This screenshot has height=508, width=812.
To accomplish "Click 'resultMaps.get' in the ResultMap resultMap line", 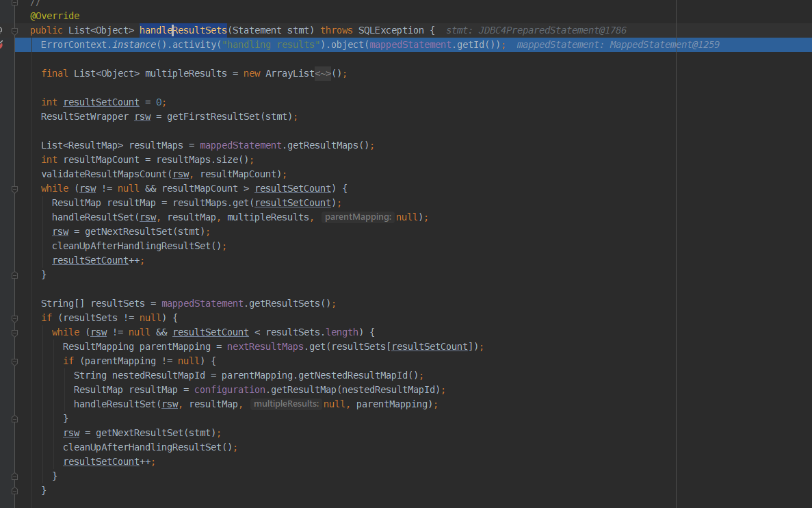I will [211, 203].
